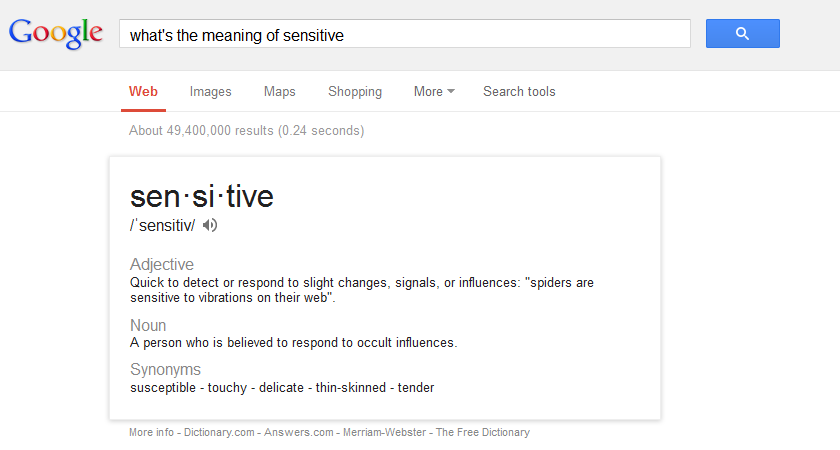Screen dimensions: 840x450
Task: Switch to the Maps tab
Action: pos(280,91)
